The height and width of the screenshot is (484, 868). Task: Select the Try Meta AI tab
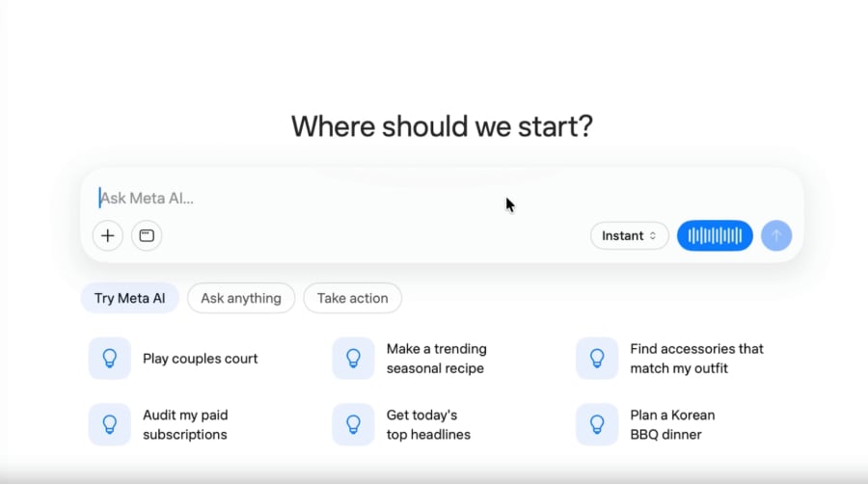(129, 298)
